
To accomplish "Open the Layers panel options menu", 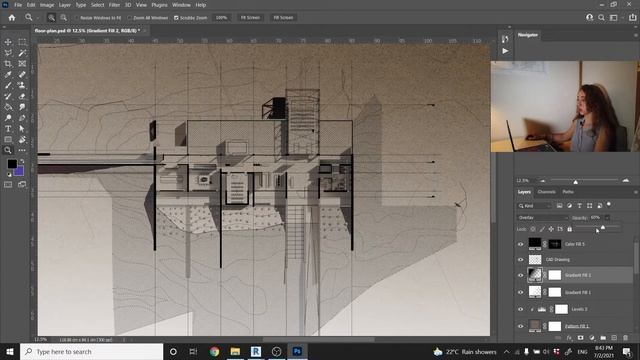I will 635,192.
